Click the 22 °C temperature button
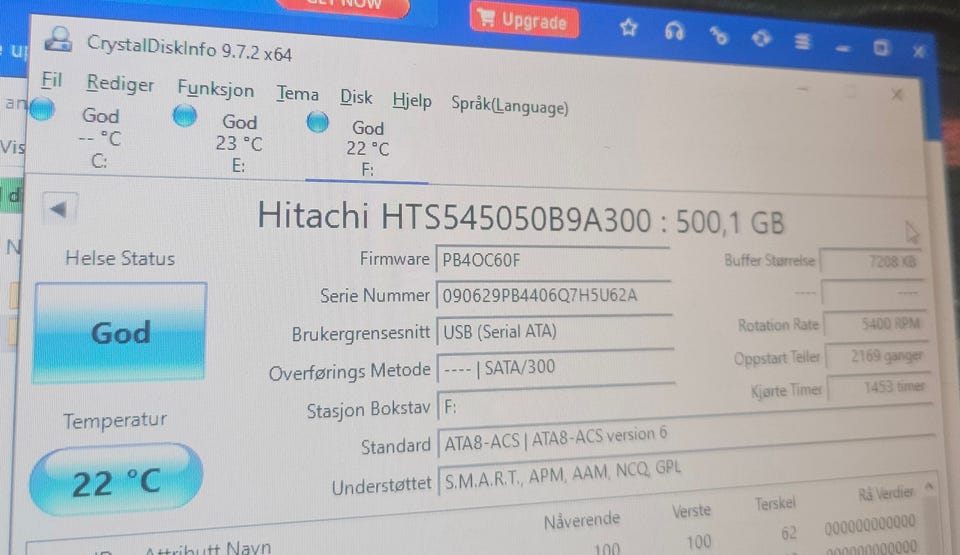The image size is (960, 555). pos(116,480)
